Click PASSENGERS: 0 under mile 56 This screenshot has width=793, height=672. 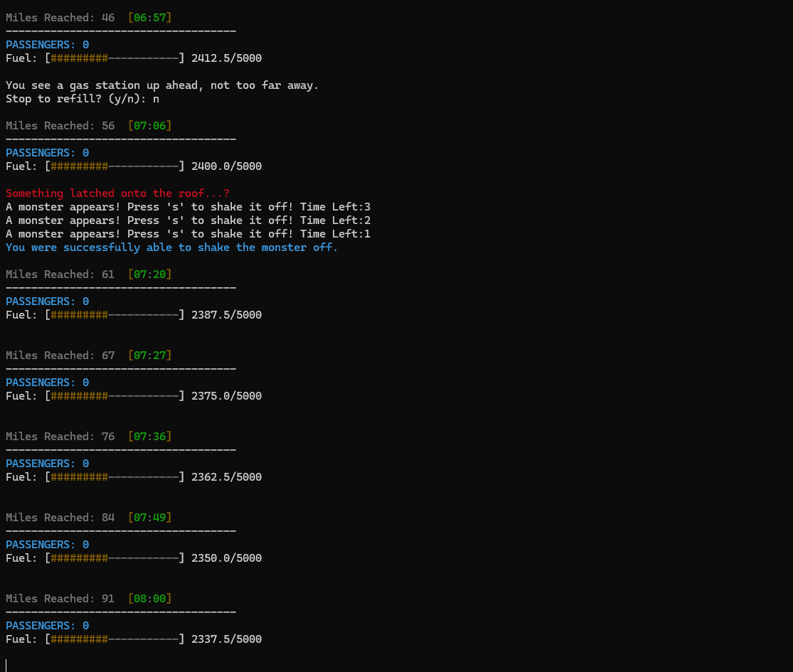(48, 153)
